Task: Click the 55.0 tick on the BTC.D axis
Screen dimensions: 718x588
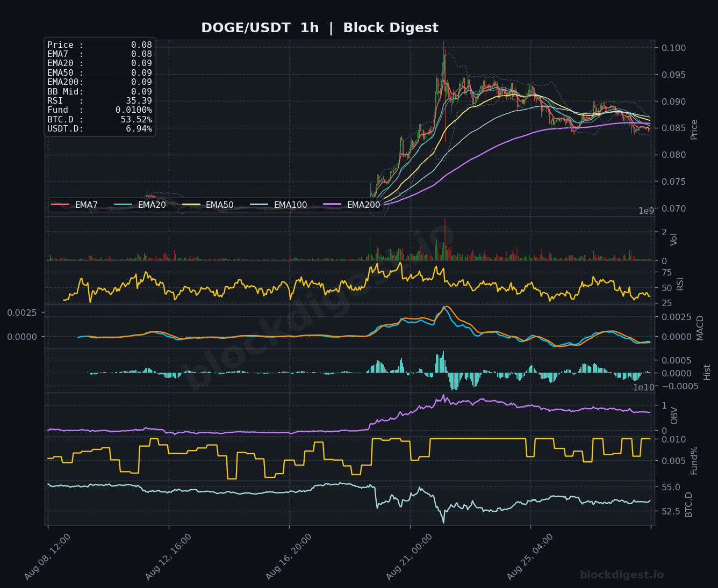Action: point(671,488)
